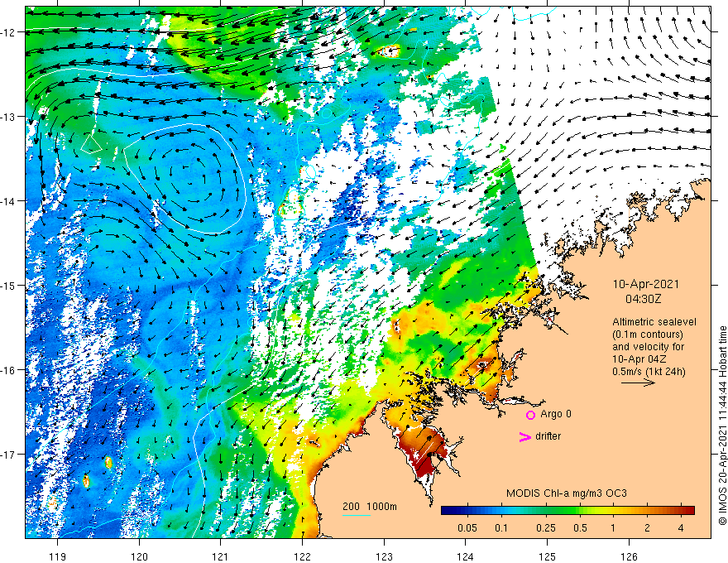
Task: Click the longitude axis label "126"
Action: (629, 556)
